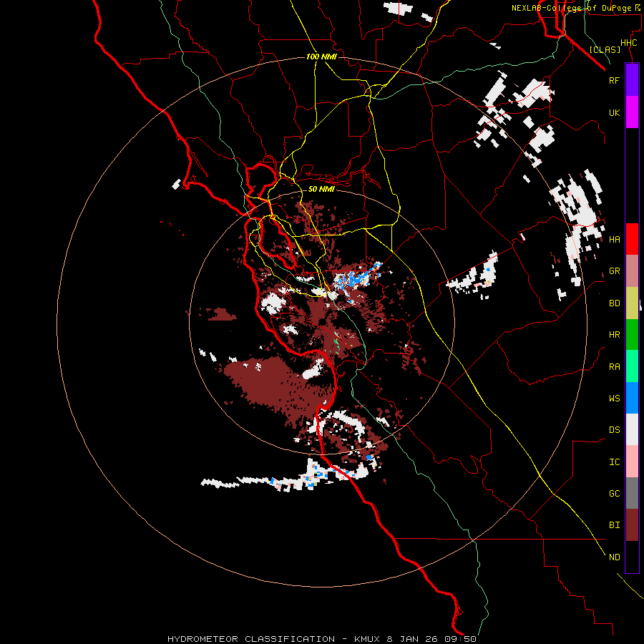Click the red HA legend color swatch
Viewport: 644px width, 644px height.
632,239
